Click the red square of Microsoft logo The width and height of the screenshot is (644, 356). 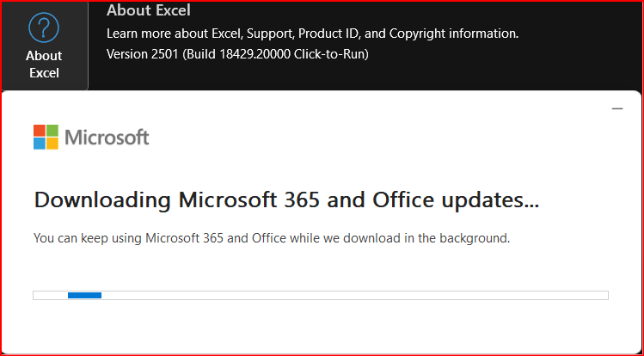(x=39, y=131)
